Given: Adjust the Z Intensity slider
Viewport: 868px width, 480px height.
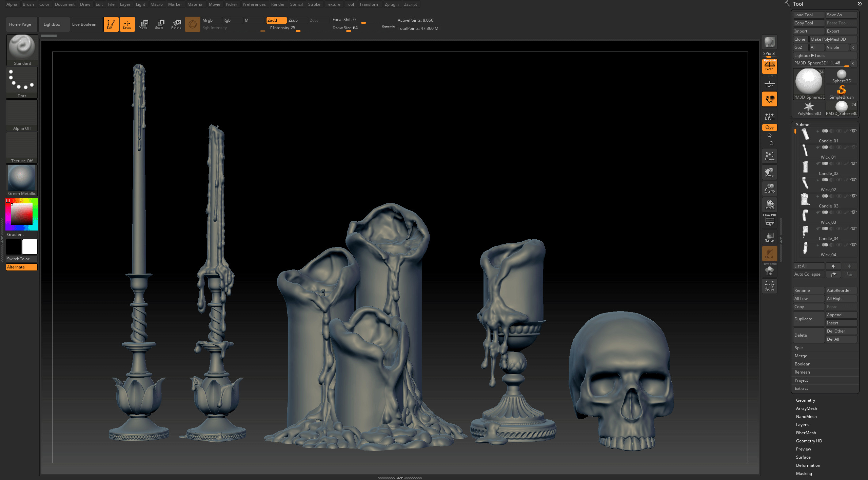Looking at the screenshot, I should [x=298, y=28].
